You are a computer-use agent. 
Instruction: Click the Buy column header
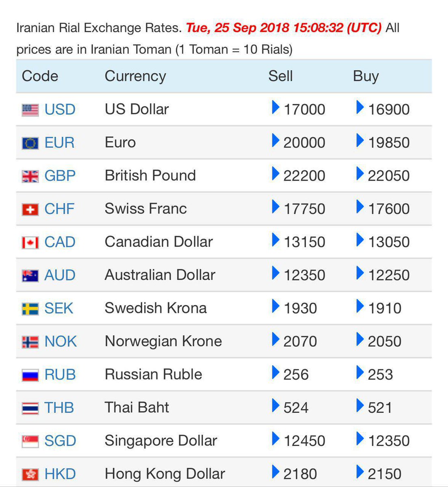pyautogui.click(x=366, y=76)
